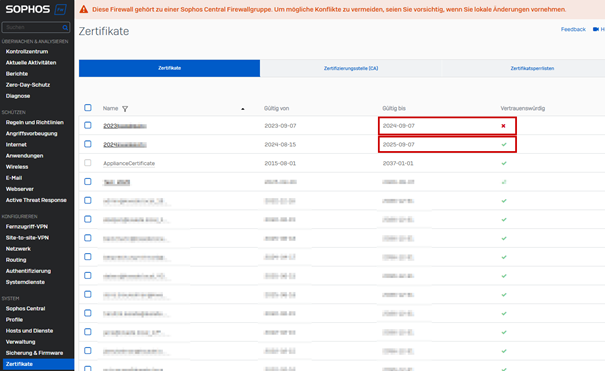The image size is (605, 371).
Task: Open Fernzugriff-VPN
Action: pos(27,227)
